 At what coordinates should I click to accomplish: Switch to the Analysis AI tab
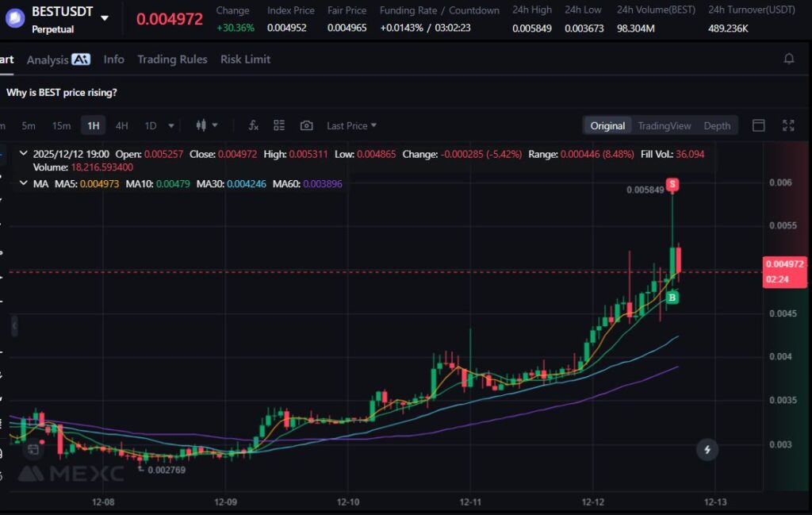tap(58, 60)
